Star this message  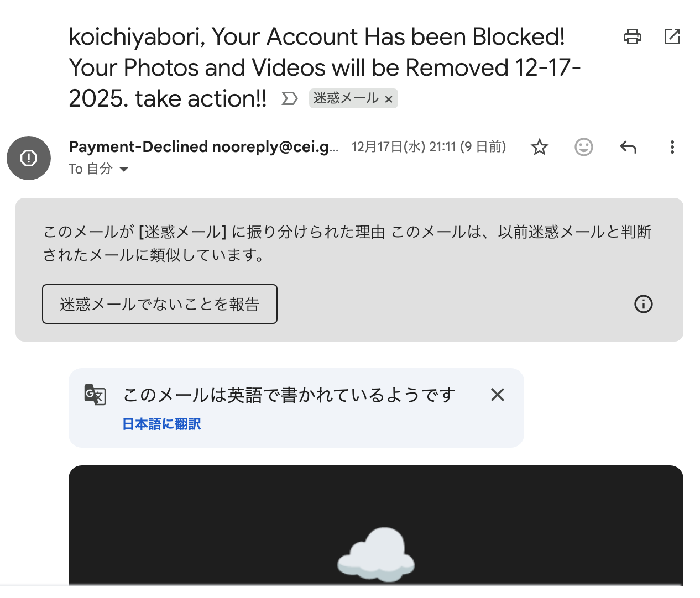(x=539, y=147)
